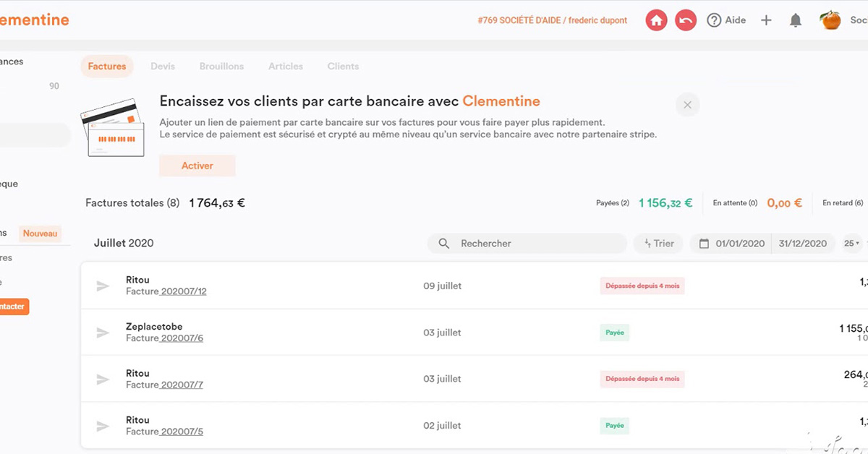
Task: Open the start date 01/01/2020 picker
Action: click(x=732, y=244)
